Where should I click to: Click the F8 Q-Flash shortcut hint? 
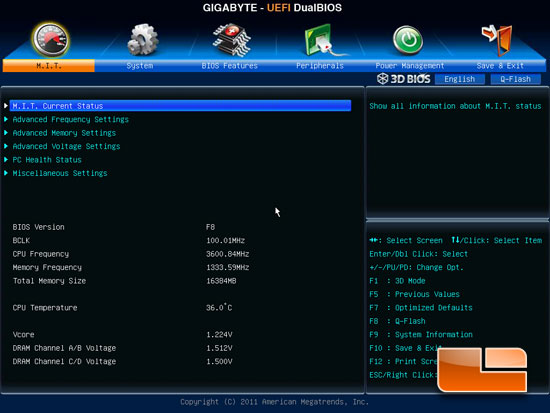(397, 321)
